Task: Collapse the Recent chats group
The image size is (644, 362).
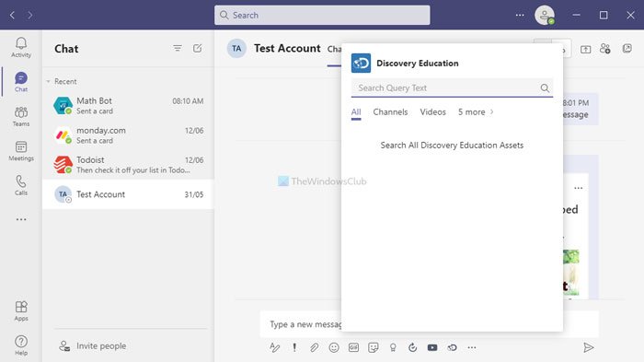Action: click(x=49, y=81)
